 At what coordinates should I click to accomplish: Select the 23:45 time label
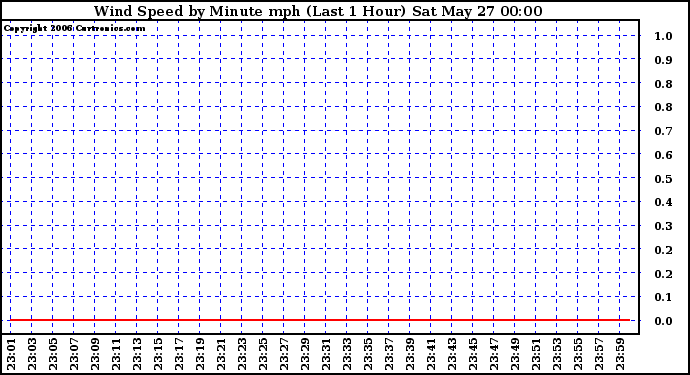click(x=473, y=354)
